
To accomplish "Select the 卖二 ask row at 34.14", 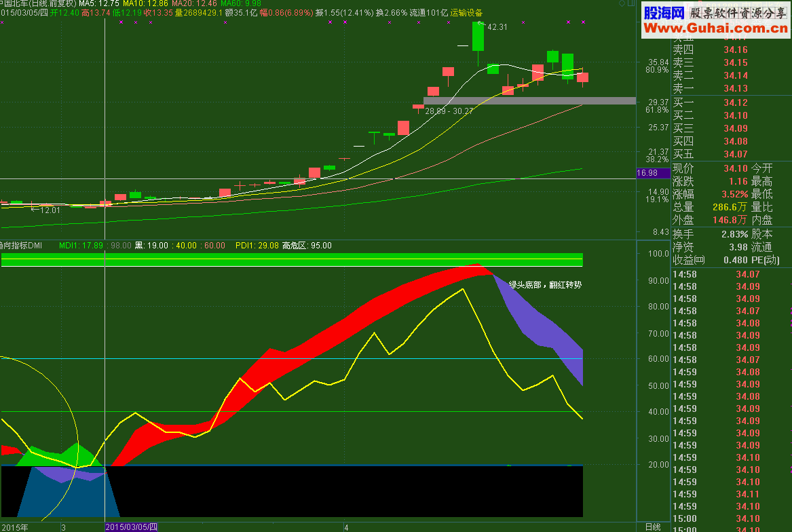I will tap(710, 76).
